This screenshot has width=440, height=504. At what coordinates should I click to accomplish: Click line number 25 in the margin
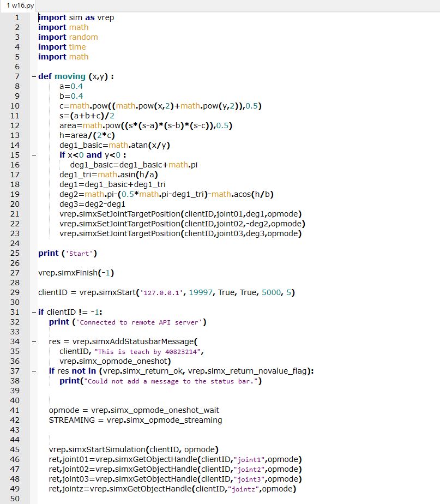coord(15,253)
